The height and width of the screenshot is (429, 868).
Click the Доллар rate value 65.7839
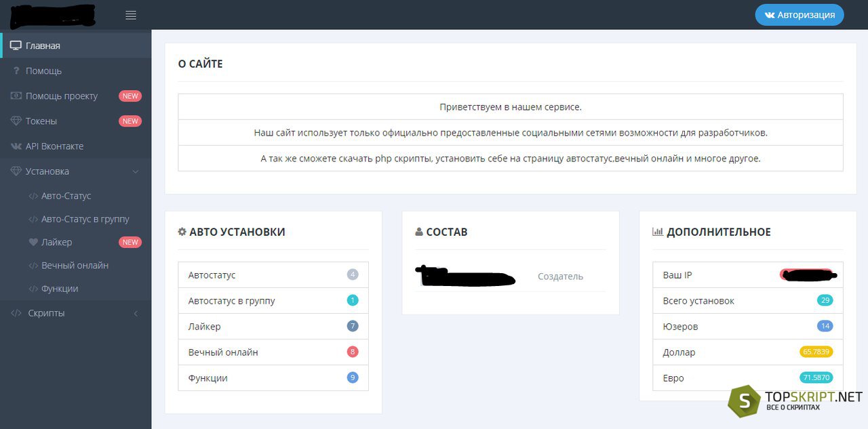point(816,352)
